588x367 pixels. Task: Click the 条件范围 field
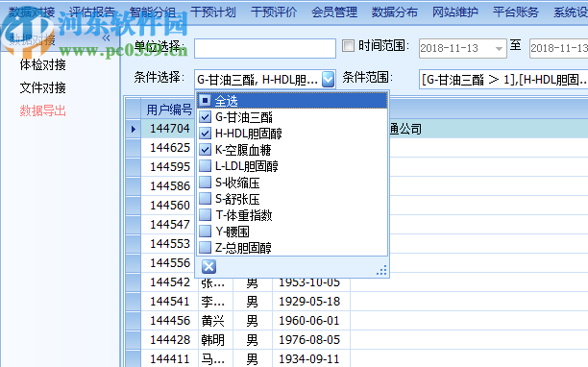click(503, 79)
